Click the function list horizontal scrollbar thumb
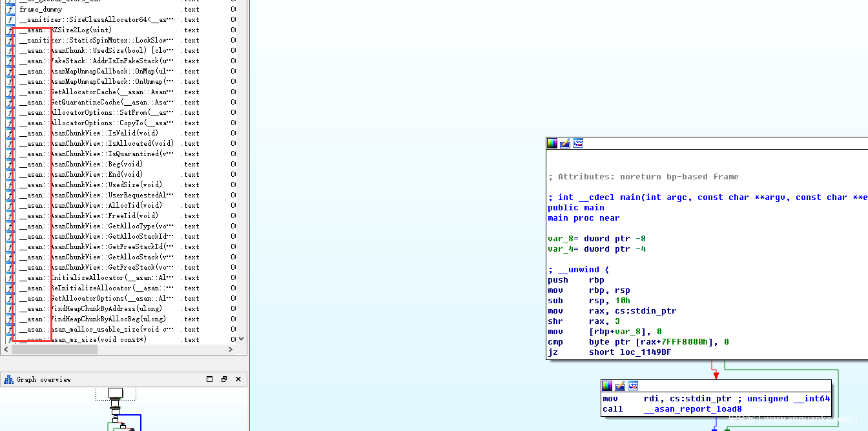The height and width of the screenshot is (431, 868). [54, 349]
